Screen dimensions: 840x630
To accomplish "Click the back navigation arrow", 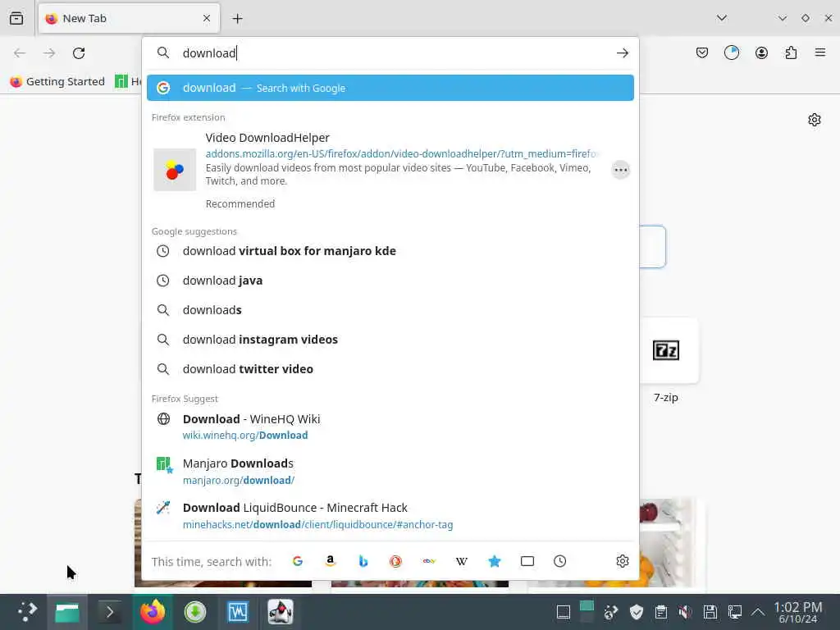I will point(20,53).
